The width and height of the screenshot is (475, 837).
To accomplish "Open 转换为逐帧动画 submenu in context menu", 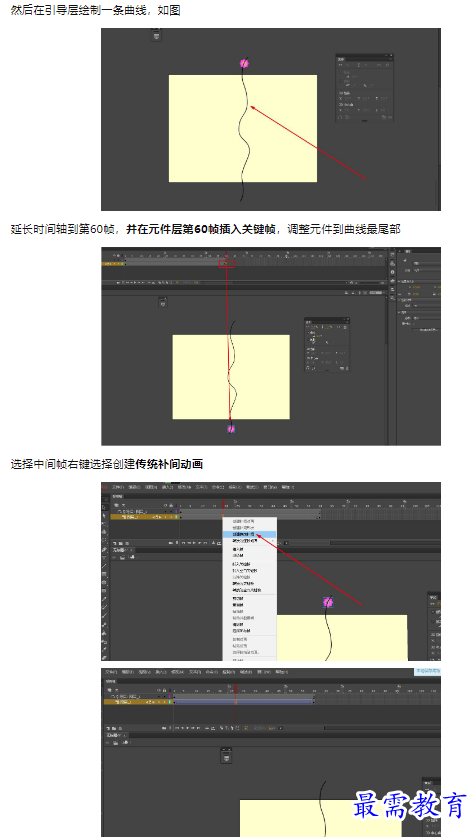I will click(x=249, y=541).
